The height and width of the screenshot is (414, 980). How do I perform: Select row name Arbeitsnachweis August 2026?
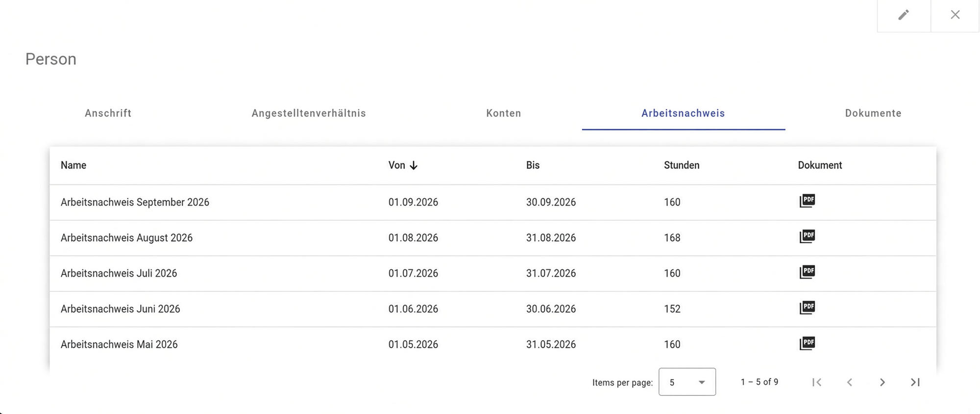pyautogui.click(x=126, y=238)
